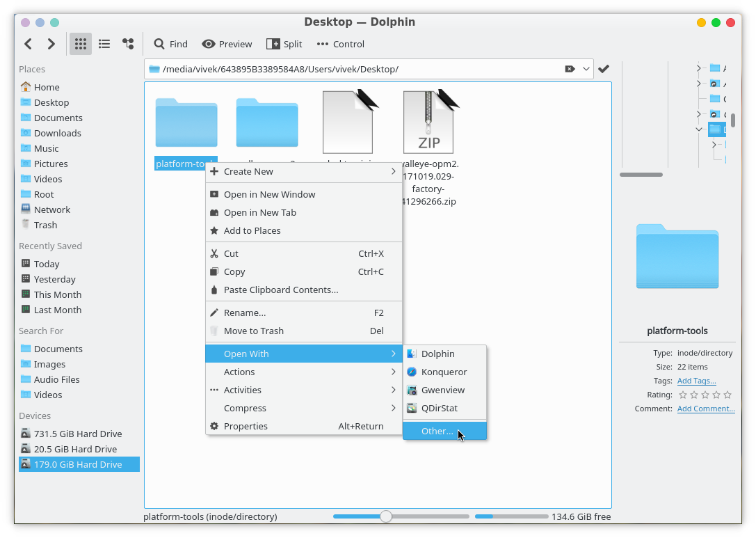Select Cut from context menu
The image size is (756, 538).
click(x=304, y=253)
